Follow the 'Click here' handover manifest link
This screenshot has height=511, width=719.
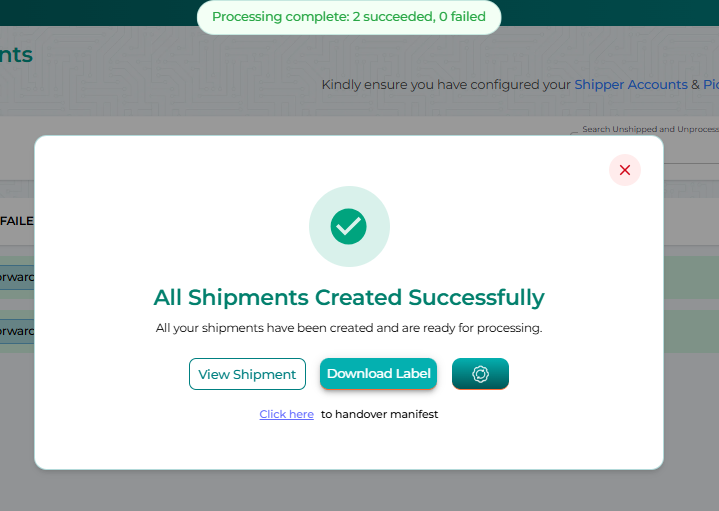pos(286,414)
